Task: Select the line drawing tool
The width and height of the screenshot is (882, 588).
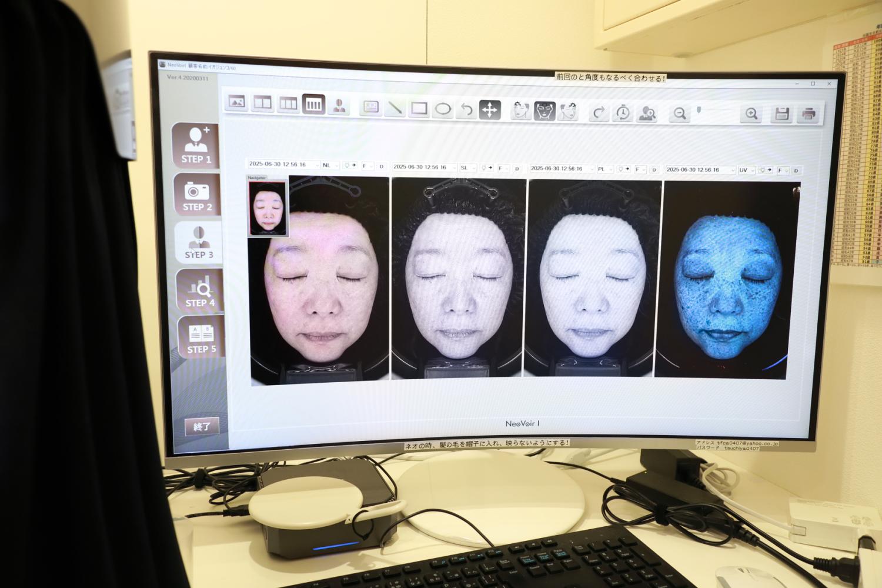Action: point(395,108)
